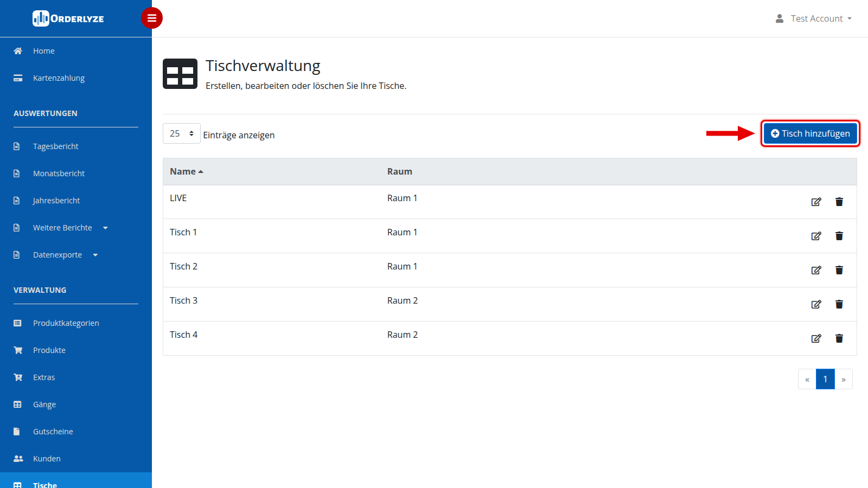The width and height of the screenshot is (868, 488).
Task: Click the edit icon for LIVE row
Action: (816, 202)
